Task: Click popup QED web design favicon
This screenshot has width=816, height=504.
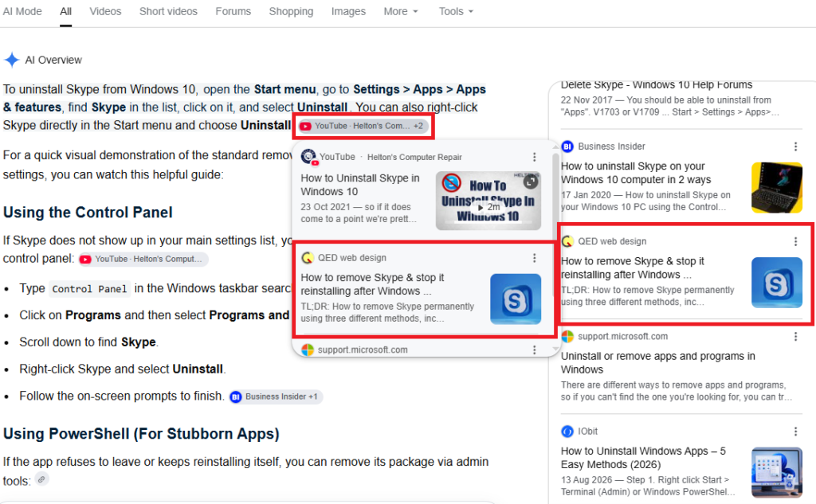Action: pos(308,258)
